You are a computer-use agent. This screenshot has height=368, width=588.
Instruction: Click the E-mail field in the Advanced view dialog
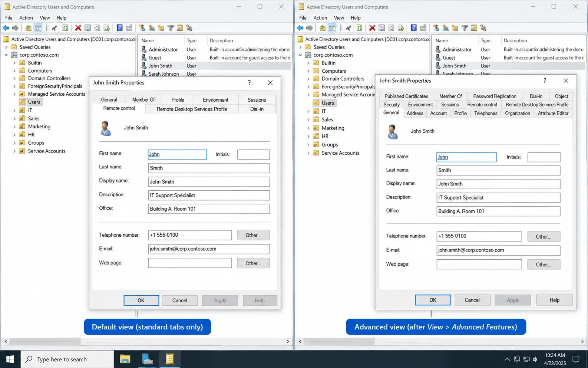(498, 250)
